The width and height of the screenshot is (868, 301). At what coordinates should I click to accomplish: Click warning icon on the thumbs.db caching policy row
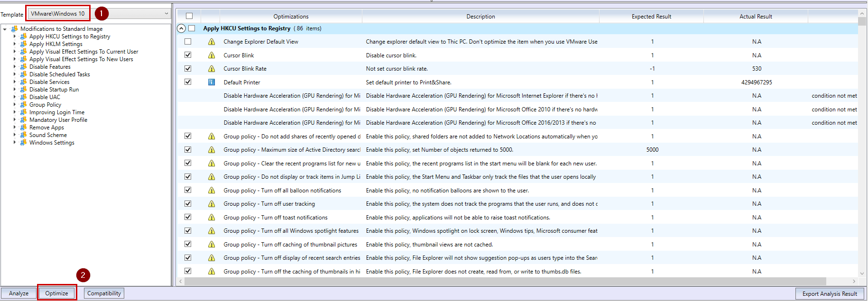click(x=212, y=272)
